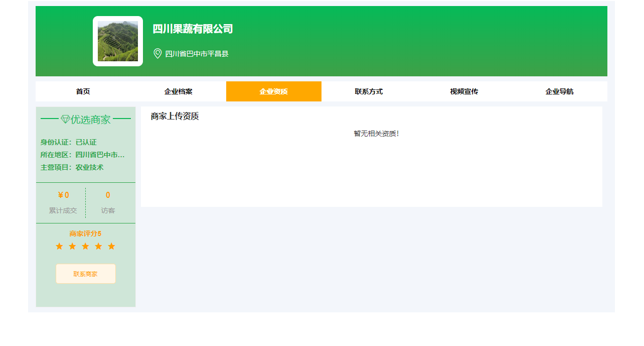Click the fourth rating star
The width and height of the screenshot is (644, 346).
98,247
